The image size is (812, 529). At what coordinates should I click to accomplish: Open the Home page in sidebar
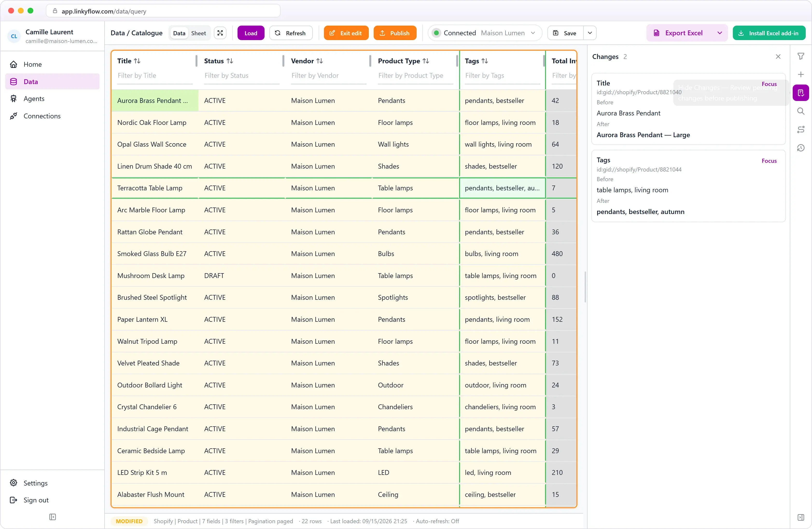tap(52, 64)
